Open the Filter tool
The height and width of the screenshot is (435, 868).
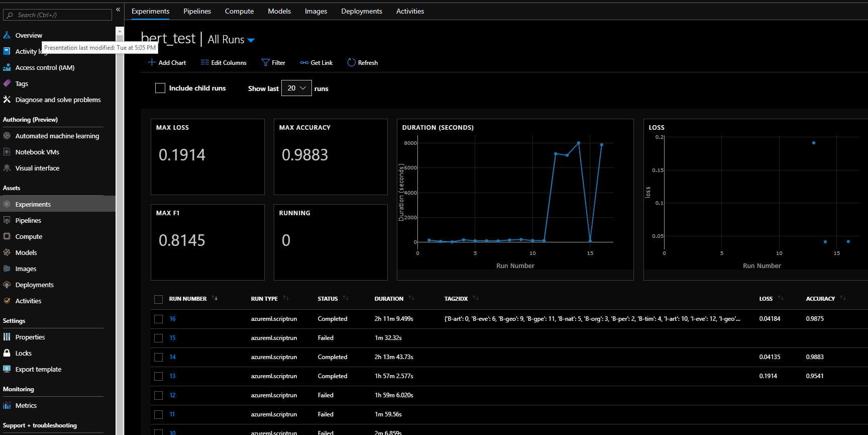(x=273, y=62)
